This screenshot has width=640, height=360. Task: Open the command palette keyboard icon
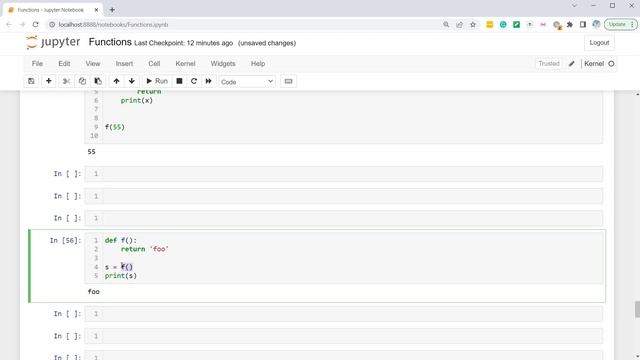pyautogui.click(x=288, y=81)
